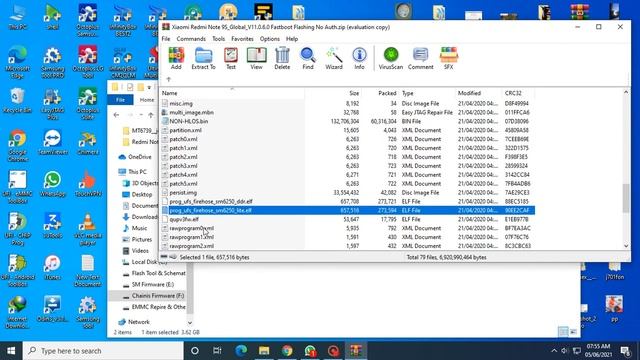
Task: Open Google Chrome desktop shortcut
Action: (17, 145)
